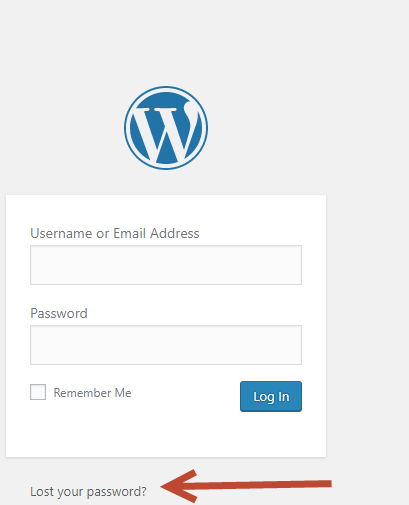Click the WordPress logo above the form
Image resolution: width=409 pixels, height=505 pixels.
[166, 128]
